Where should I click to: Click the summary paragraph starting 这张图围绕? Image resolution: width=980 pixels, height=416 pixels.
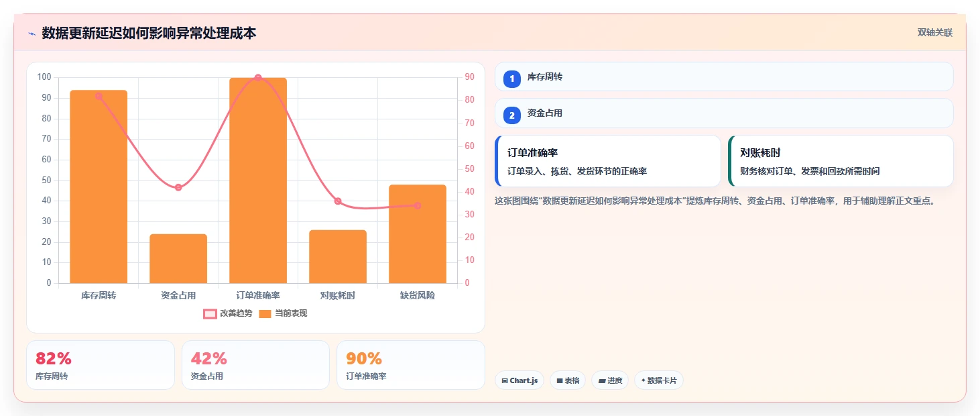[715, 201]
